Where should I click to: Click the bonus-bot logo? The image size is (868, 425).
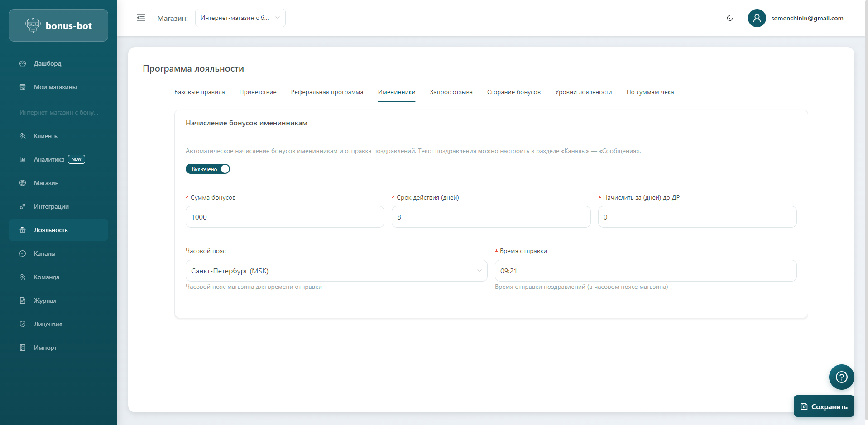coord(58,26)
